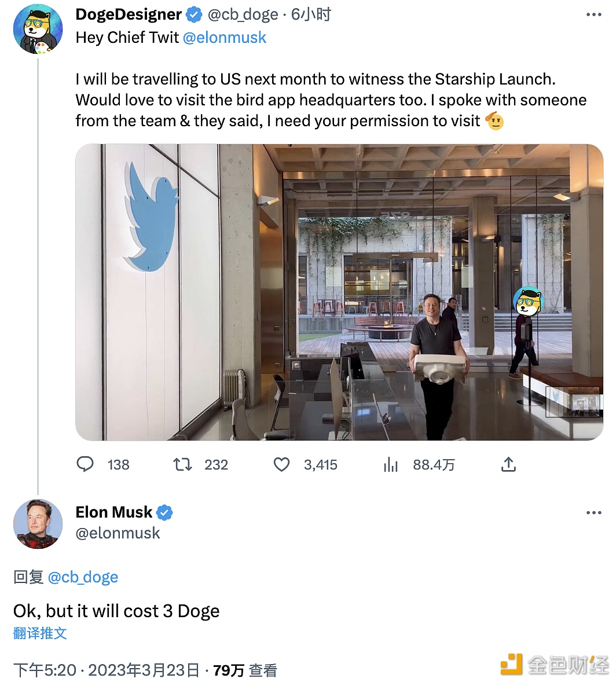
Task: Open more options on Elon Musk's reply
Action: click(x=594, y=513)
